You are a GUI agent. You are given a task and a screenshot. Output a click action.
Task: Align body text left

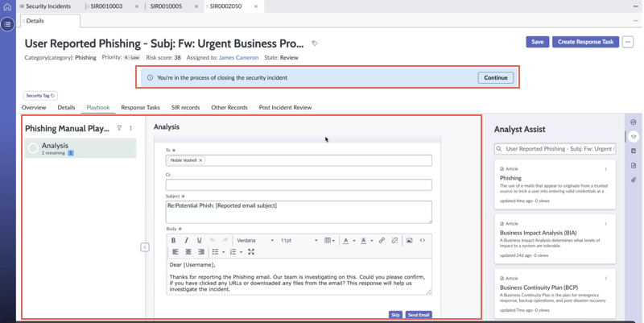175,252
